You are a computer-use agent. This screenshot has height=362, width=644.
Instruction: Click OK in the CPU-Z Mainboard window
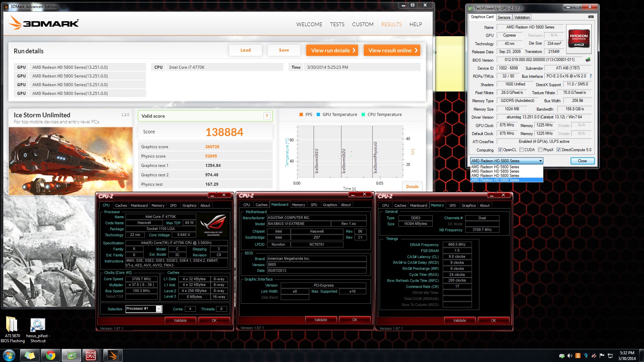point(355,320)
